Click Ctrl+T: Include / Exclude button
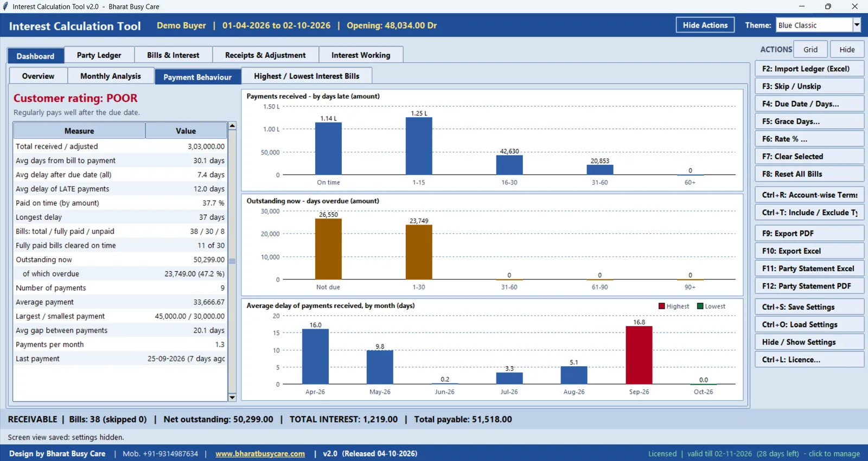Screen dimensions: 868x461 coord(809,213)
